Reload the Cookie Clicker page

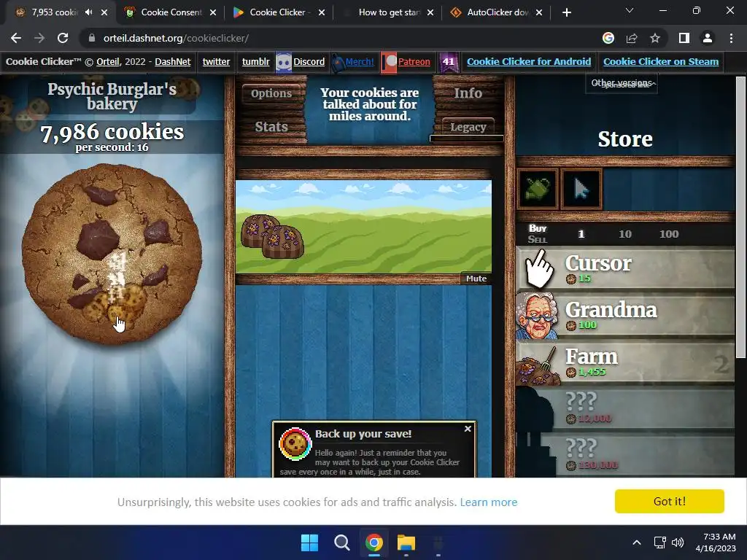coord(63,38)
